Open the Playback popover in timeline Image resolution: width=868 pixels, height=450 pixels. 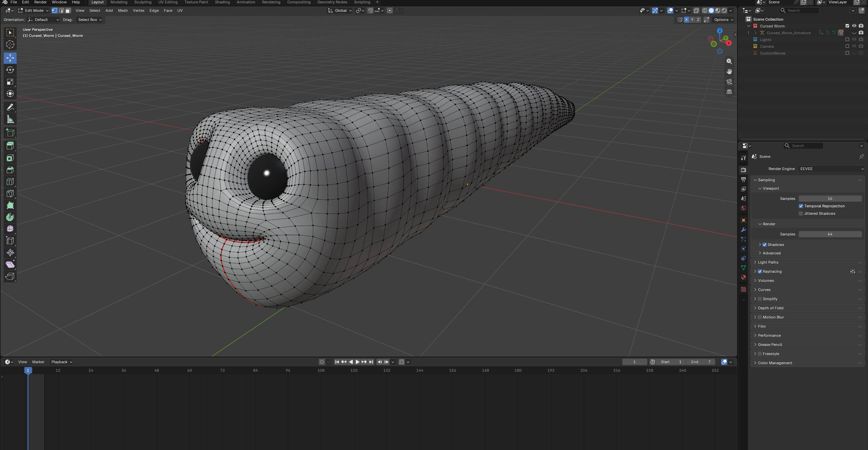pyautogui.click(x=61, y=362)
